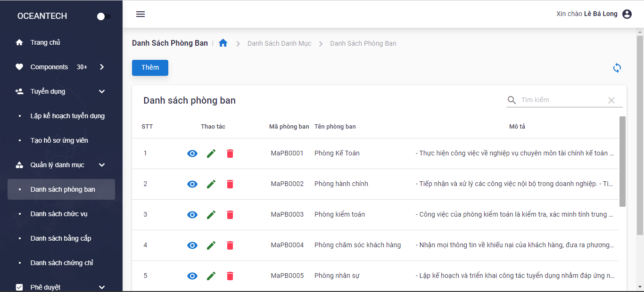Click the Phòng hành chính name cell
The height and width of the screenshot is (292, 644).
pyautogui.click(x=341, y=184)
